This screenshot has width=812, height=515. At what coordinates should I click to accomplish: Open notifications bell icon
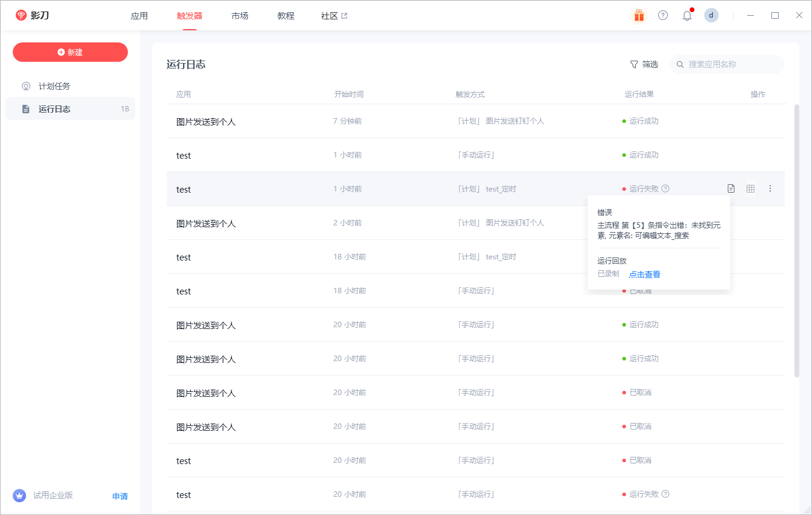pyautogui.click(x=687, y=16)
